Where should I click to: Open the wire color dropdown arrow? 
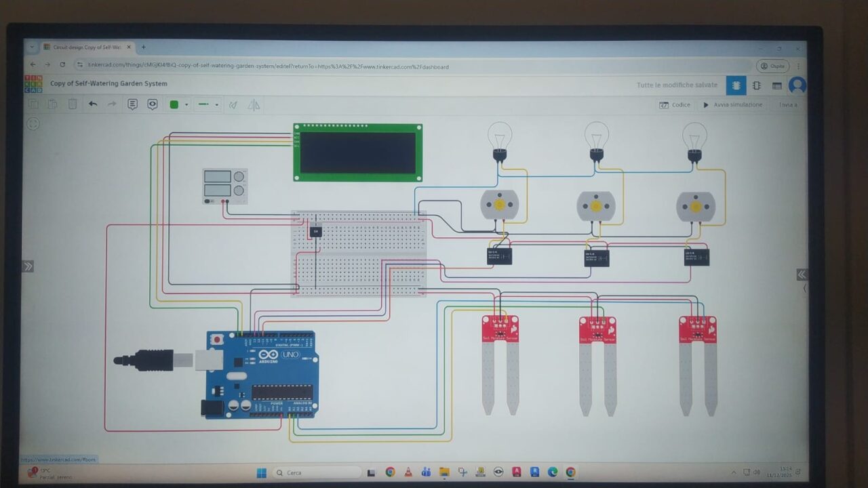click(x=186, y=105)
